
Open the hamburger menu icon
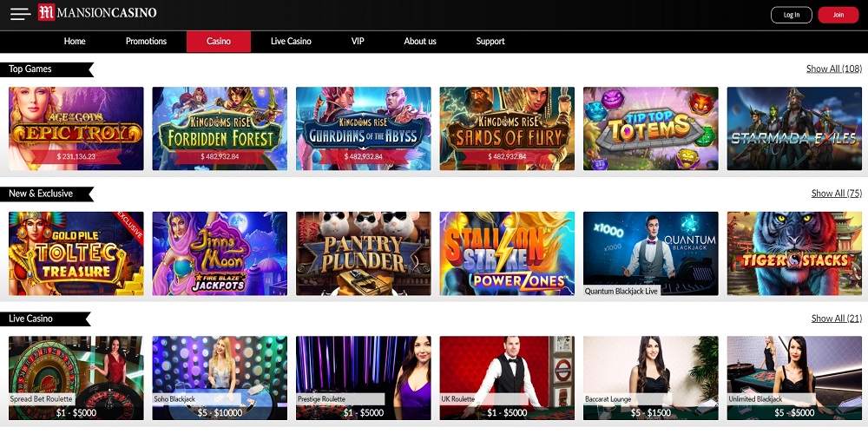coord(21,14)
